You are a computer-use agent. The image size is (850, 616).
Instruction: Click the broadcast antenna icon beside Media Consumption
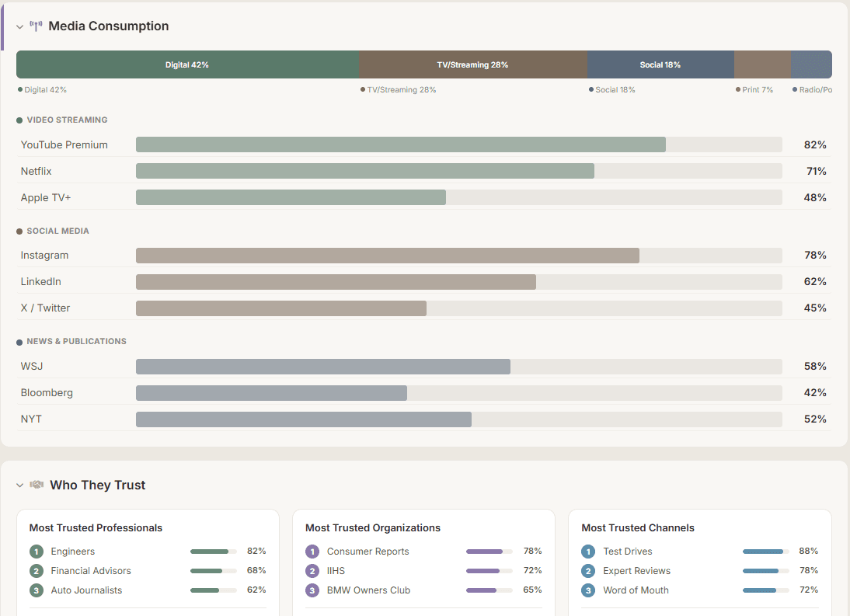pyautogui.click(x=36, y=26)
